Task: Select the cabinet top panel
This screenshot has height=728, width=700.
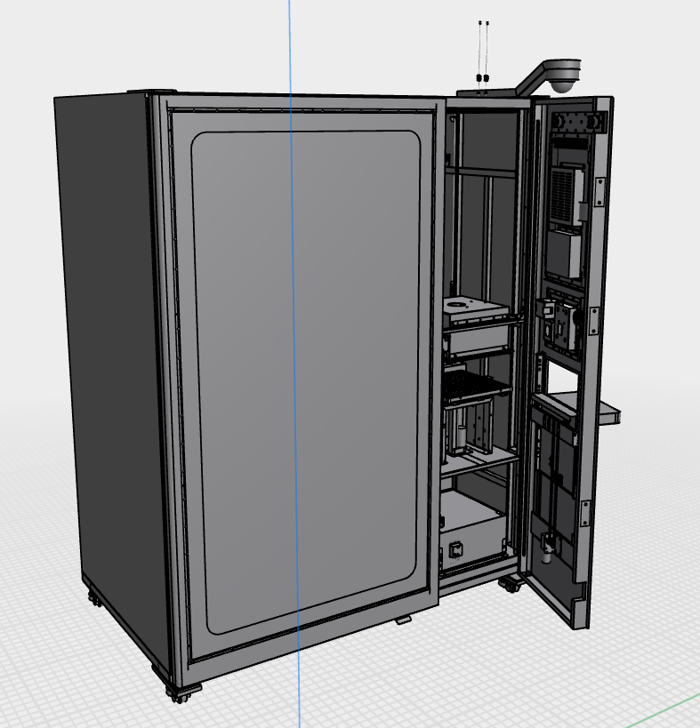Action: point(294,94)
